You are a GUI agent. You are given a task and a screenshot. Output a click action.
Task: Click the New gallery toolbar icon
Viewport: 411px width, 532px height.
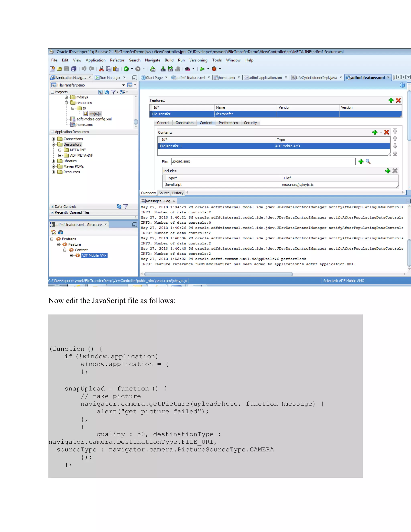[x=52, y=69]
